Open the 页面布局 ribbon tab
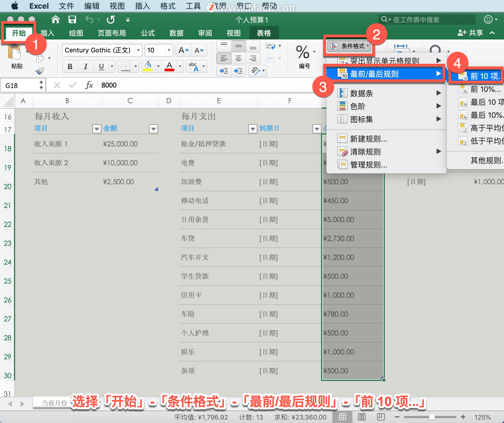This screenshot has width=504, height=423. pyautogui.click(x=112, y=33)
